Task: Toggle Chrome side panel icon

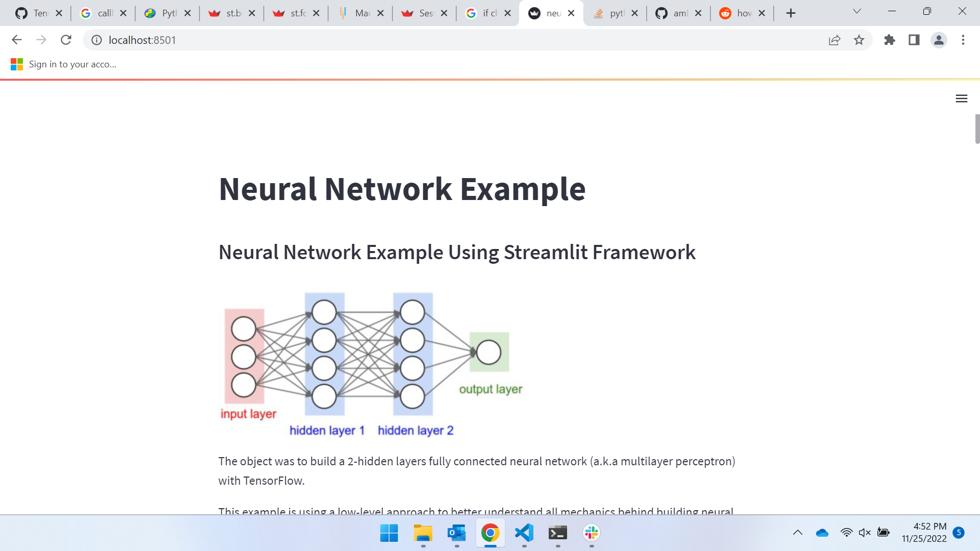Action: pyautogui.click(x=914, y=40)
